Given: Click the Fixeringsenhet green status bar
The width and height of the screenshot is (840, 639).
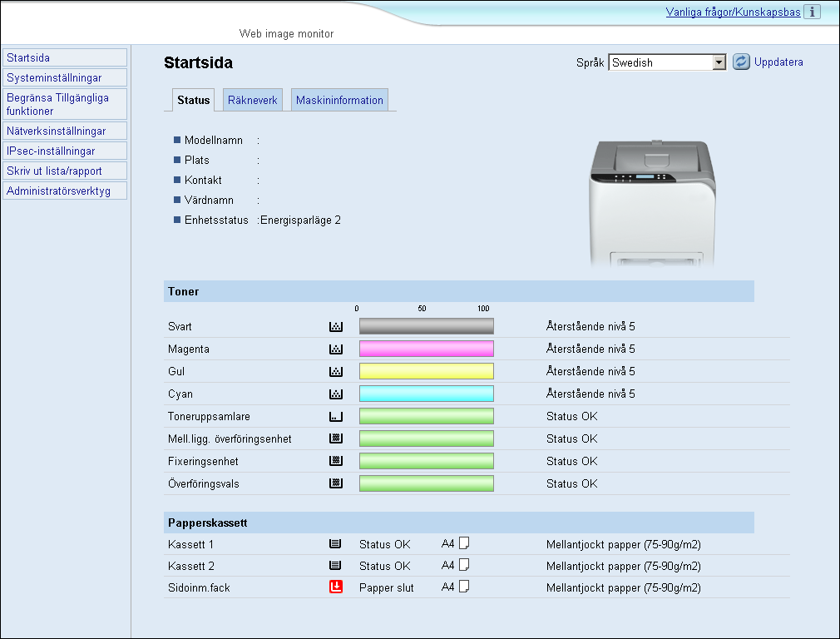Looking at the screenshot, I should [x=427, y=461].
